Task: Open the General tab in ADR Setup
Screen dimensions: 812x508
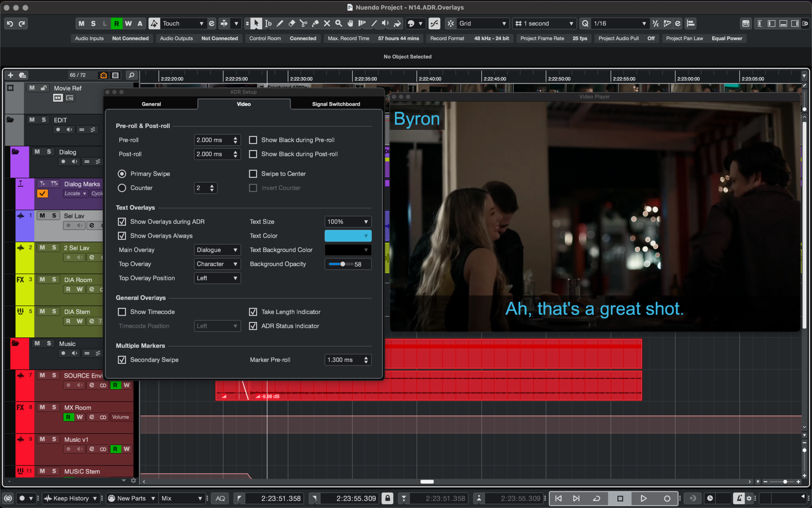Action: point(151,104)
